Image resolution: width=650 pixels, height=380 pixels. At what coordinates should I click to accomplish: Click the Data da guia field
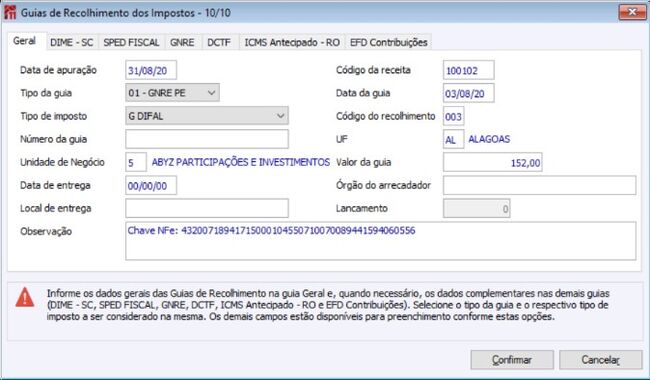point(468,93)
